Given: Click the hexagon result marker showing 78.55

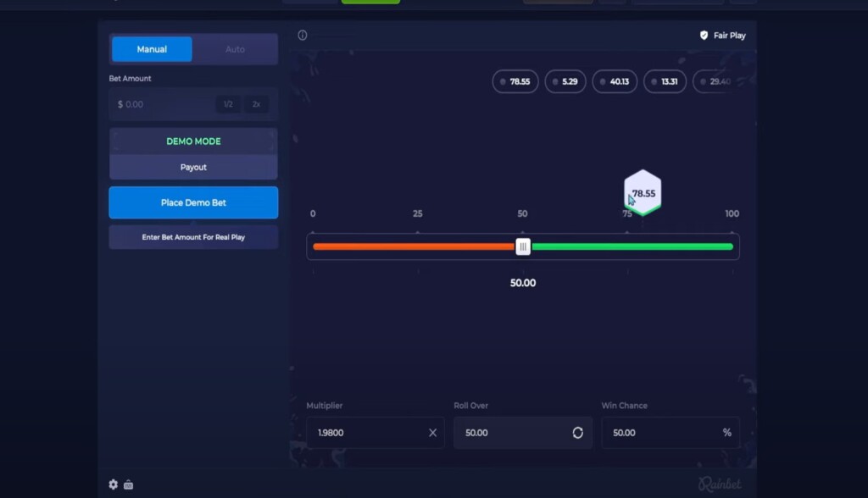Looking at the screenshot, I should click(x=643, y=193).
